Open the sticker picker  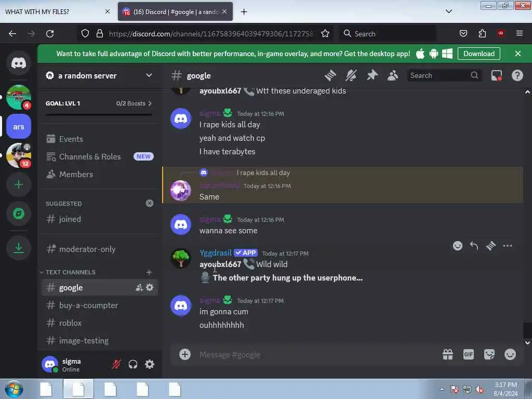pos(489,354)
